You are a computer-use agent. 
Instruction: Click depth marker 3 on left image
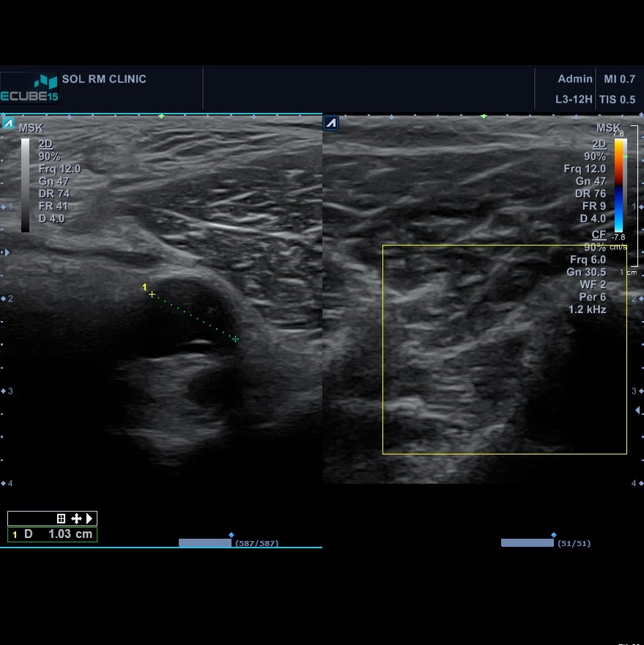coord(10,391)
